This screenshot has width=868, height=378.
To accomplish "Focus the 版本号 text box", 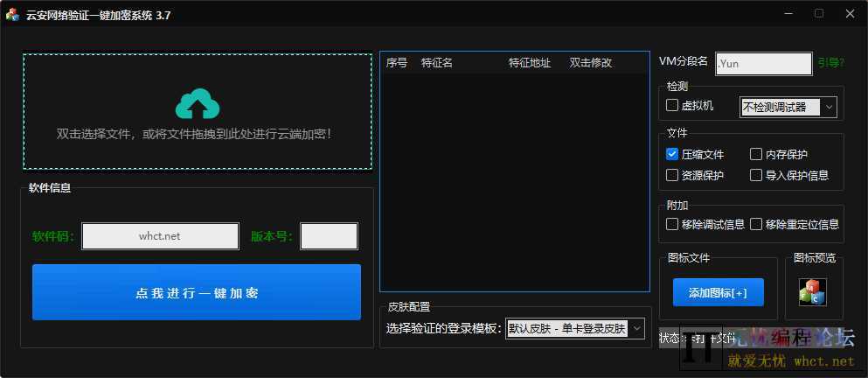I will click(329, 236).
